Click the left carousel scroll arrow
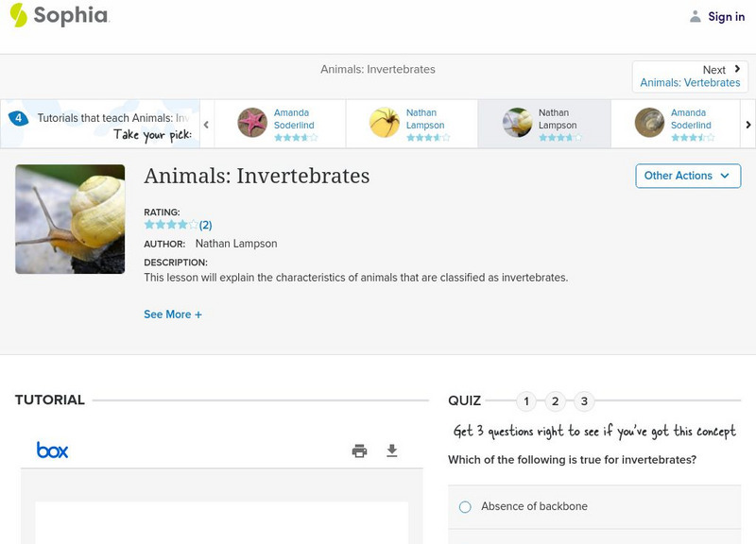 (206, 124)
